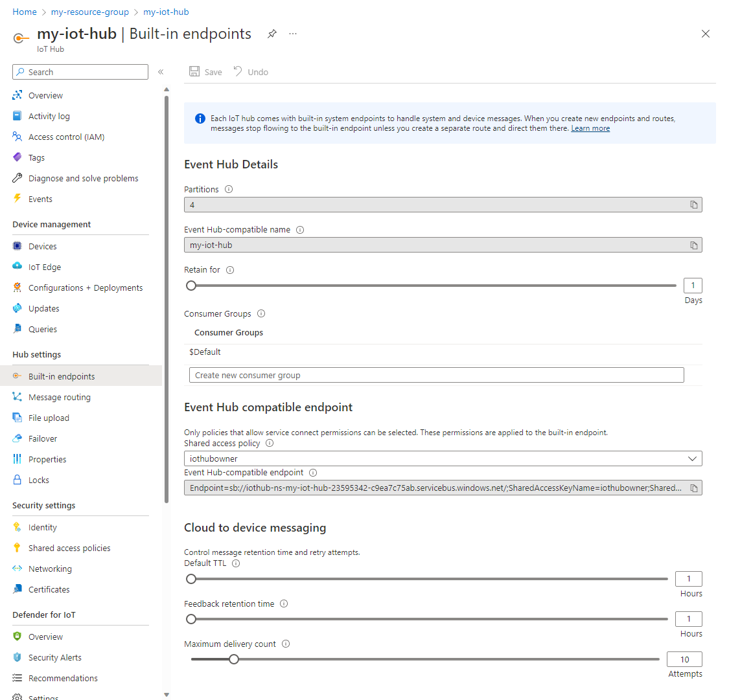
Task: Click the Retain for slider handle
Action: 191,286
